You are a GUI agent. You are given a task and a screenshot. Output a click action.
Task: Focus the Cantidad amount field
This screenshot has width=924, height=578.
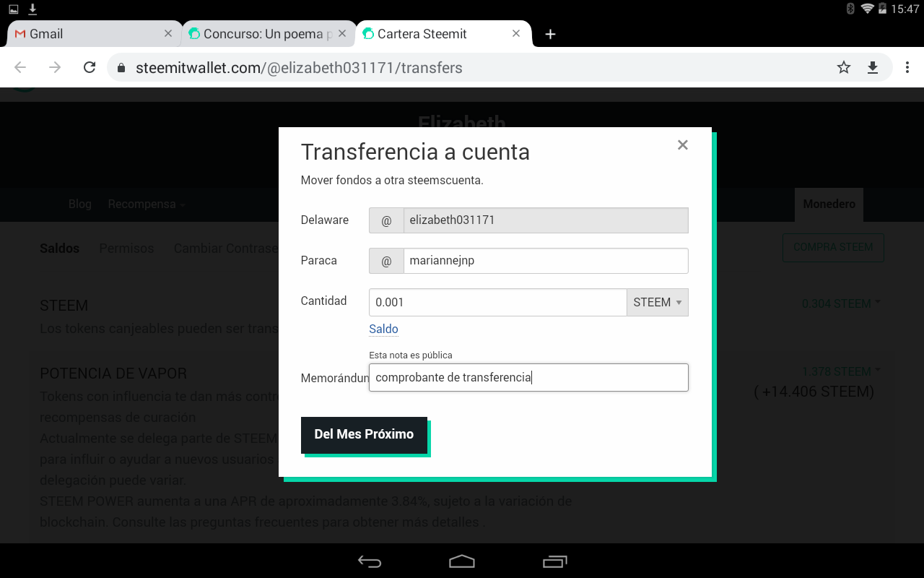tap(497, 302)
